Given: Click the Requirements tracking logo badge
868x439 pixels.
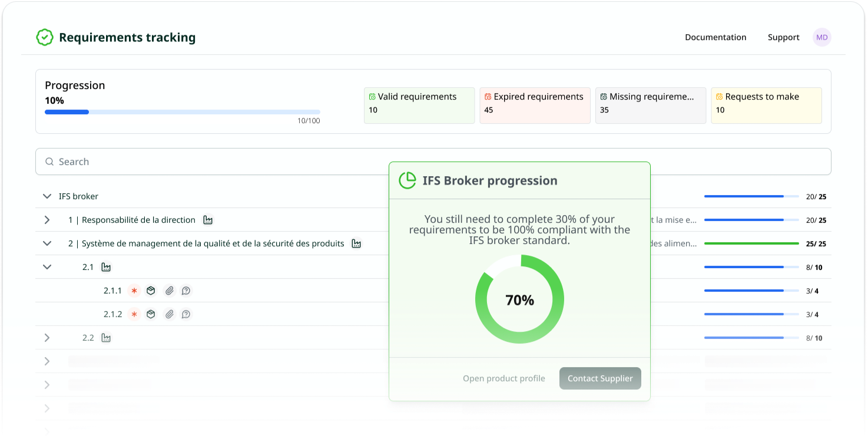Looking at the screenshot, I should pyautogui.click(x=45, y=38).
